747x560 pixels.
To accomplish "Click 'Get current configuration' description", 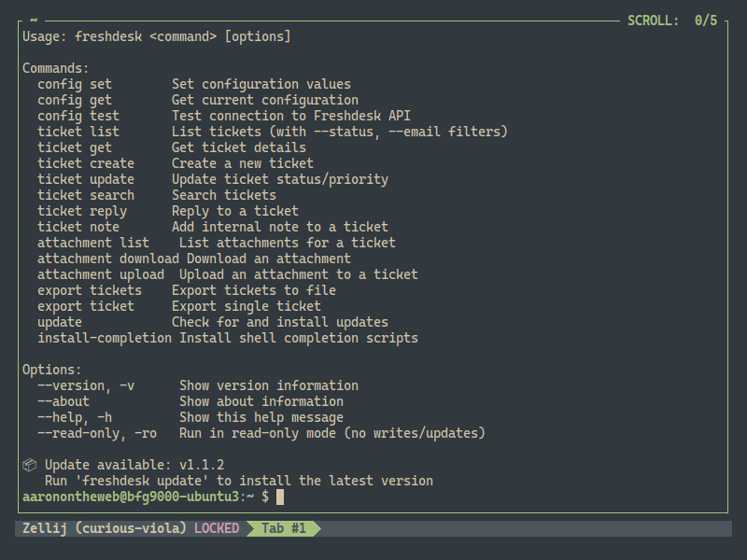I will click(x=265, y=100).
